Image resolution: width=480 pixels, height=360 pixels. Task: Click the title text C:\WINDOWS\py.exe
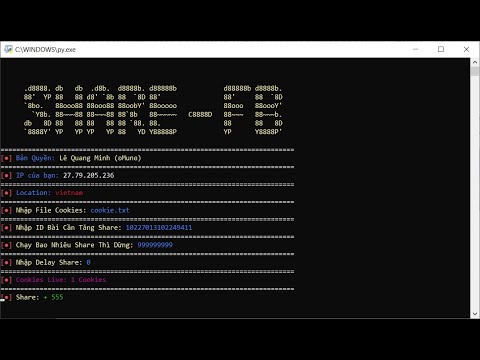(x=45, y=50)
